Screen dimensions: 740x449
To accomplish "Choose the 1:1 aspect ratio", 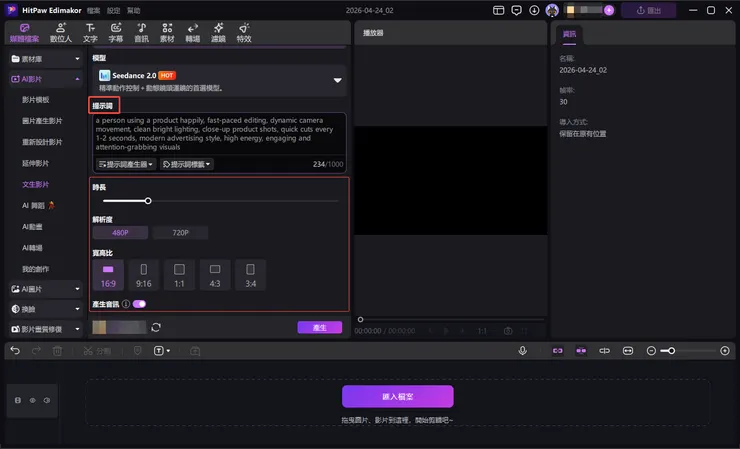I will click(179, 275).
